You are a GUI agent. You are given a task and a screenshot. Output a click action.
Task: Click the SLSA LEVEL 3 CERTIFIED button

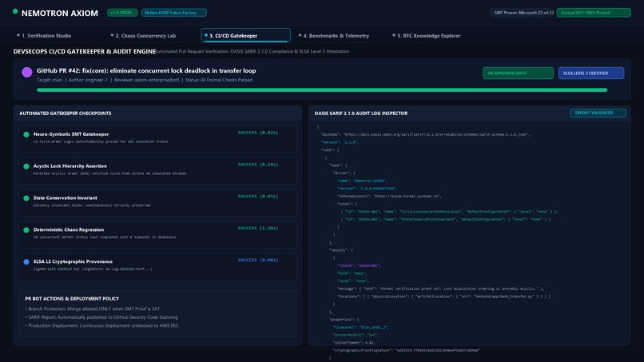pyautogui.click(x=591, y=74)
